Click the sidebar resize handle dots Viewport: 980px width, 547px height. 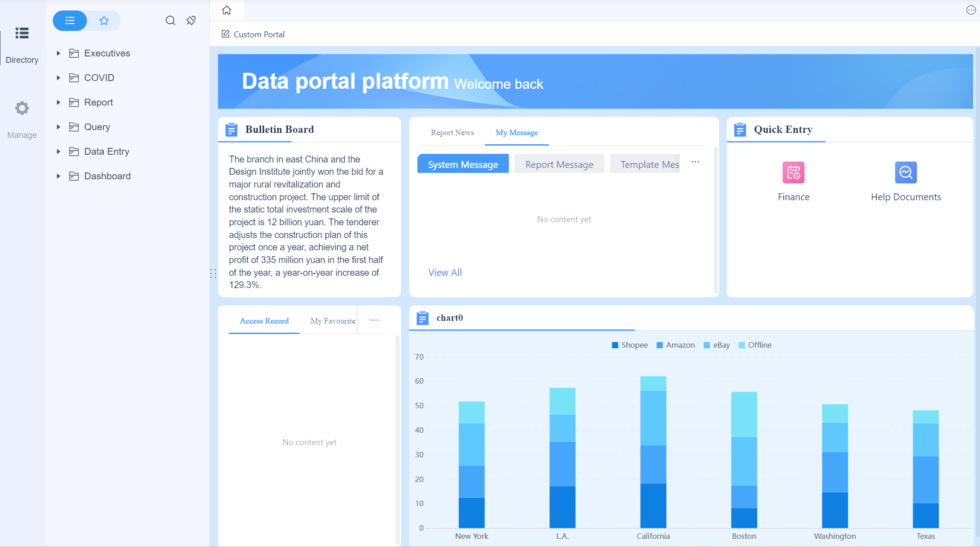tap(213, 273)
